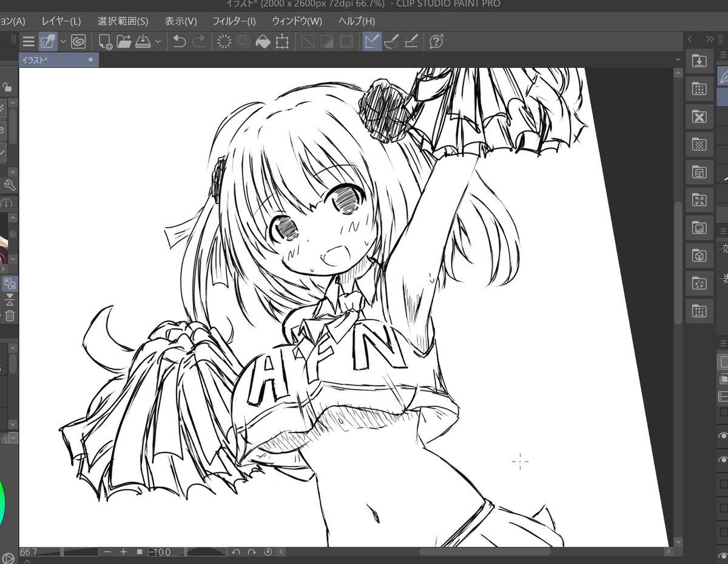Toggle Snap to Special Ruler
This screenshot has height=564, width=728.
coord(391,42)
